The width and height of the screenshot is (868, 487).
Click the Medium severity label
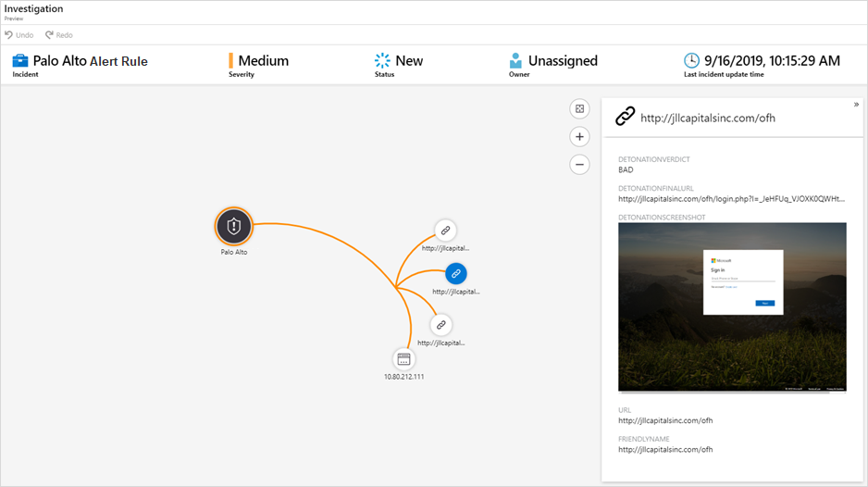pyautogui.click(x=264, y=61)
